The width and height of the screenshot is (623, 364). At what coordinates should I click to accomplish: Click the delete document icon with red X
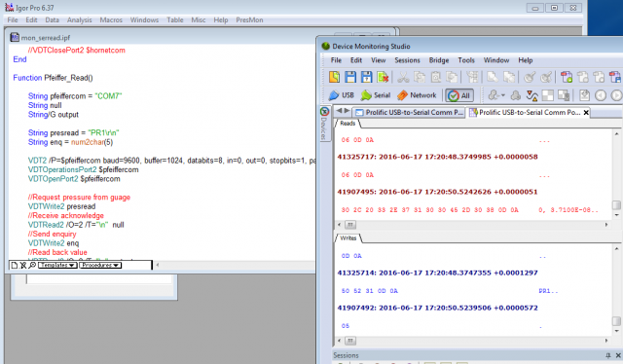[x=383, y=77]
